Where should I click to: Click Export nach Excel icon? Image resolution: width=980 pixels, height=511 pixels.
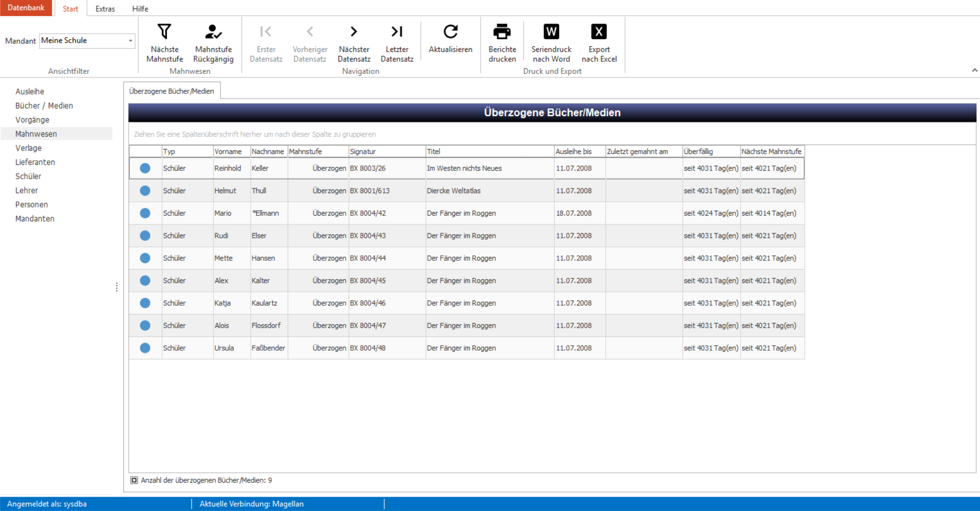599,32
